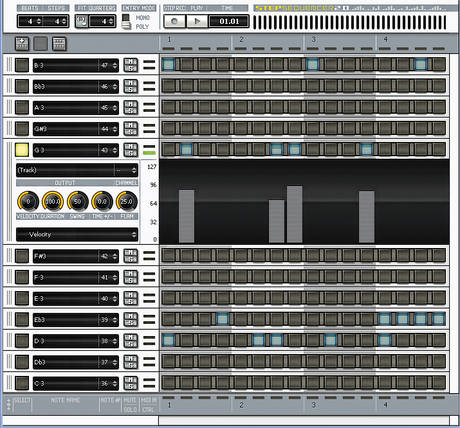
Task: Start step recording with the record button
Action: (174, 21)
